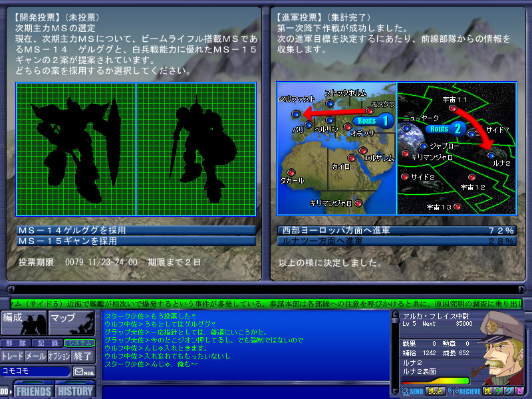Select the Berlin map node
This screenshot has width=532, height=399.
click(x=329, y=120)
